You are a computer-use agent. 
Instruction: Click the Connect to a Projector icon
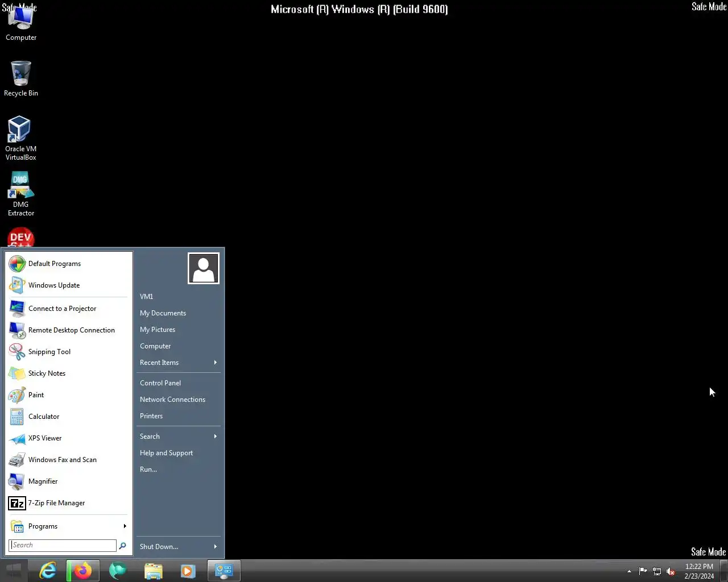[x=17, y=309]
